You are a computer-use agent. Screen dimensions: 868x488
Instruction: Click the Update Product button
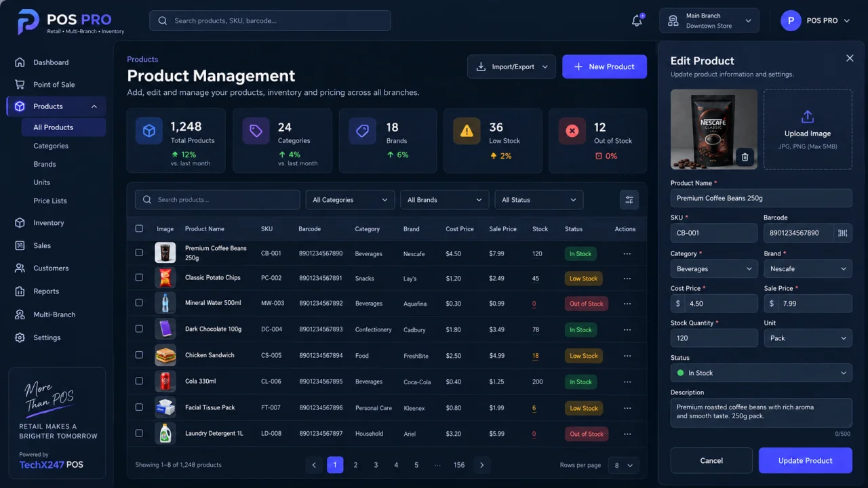tap(805, 460)
